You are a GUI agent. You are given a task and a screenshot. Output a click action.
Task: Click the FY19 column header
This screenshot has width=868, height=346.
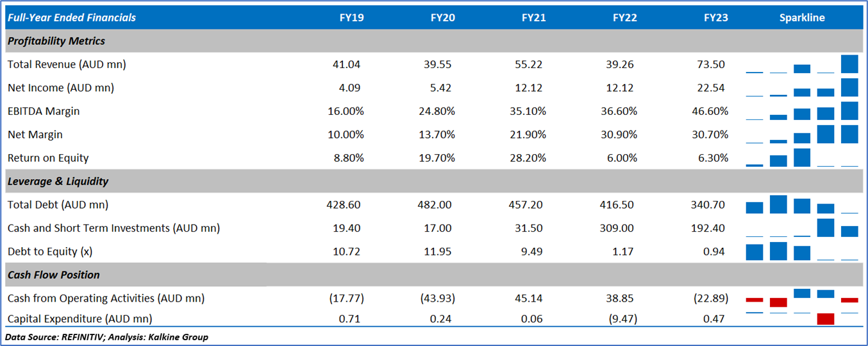[x=351, y=18]
